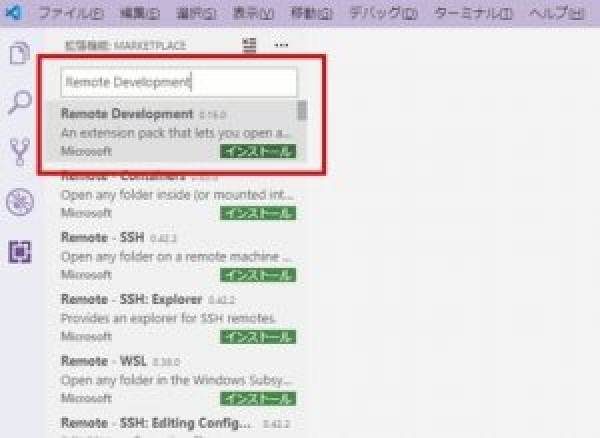Open the more actions ellipsis menu
The width and height of the screenshot is (600, 438).
click(281, 45)
